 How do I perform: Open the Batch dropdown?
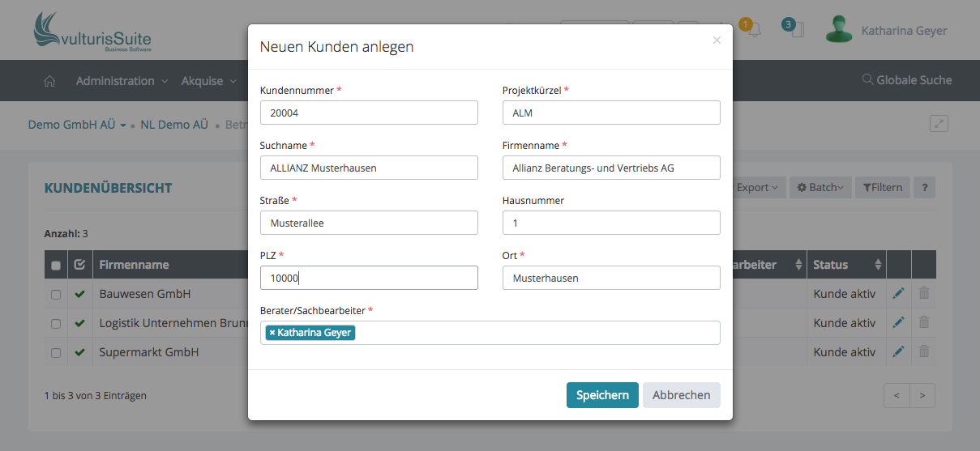(x=820, y=188)
